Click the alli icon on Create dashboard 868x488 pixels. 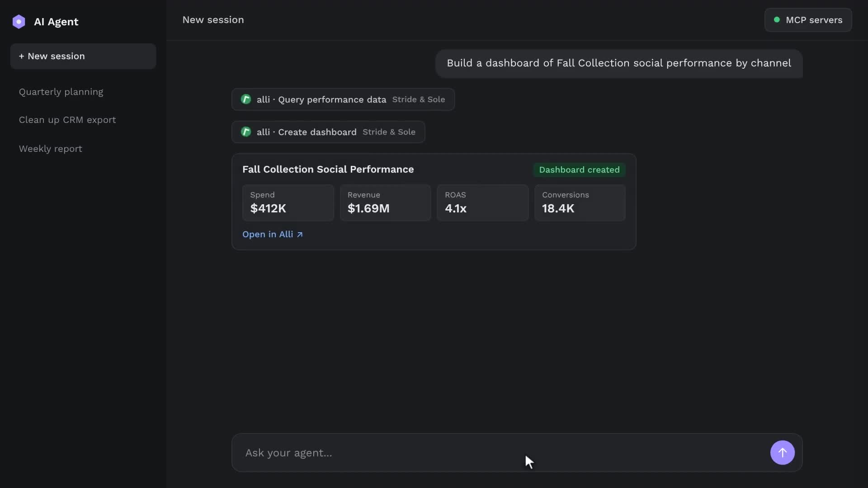coord(246,132)
